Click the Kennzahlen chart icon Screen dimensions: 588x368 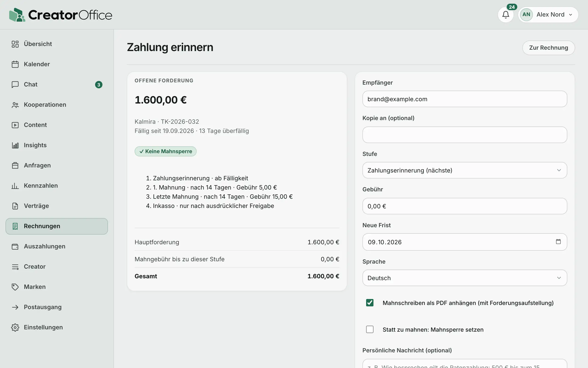click(x=15, y=186)
